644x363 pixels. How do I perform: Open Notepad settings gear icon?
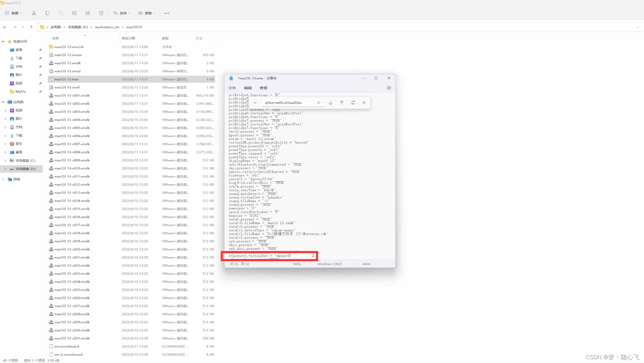(x=389, y=88)
